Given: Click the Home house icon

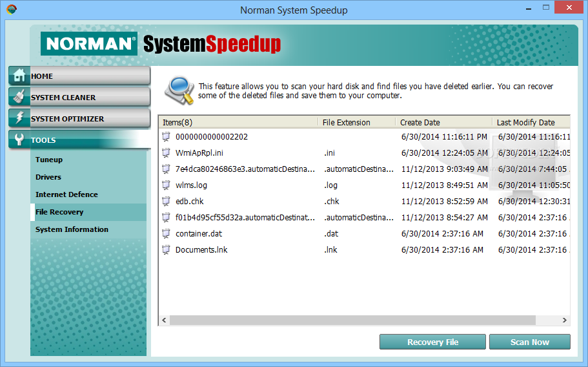Looking at the screenshot, I should click(x=19, y=76).
